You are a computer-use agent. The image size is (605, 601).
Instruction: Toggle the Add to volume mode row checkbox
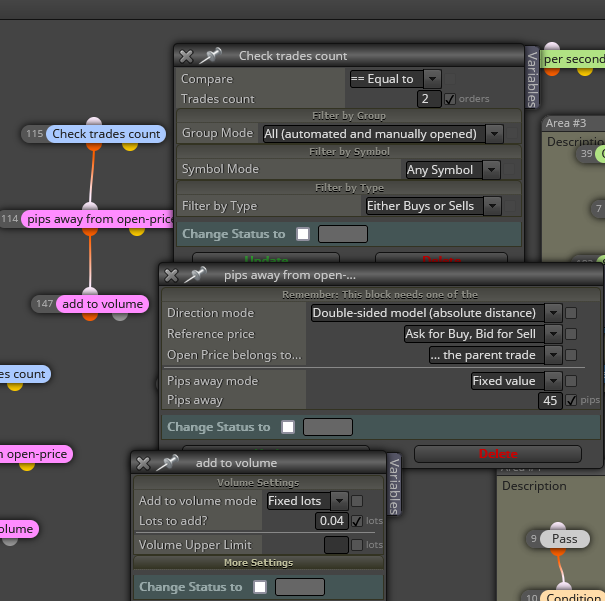point(357,501)
